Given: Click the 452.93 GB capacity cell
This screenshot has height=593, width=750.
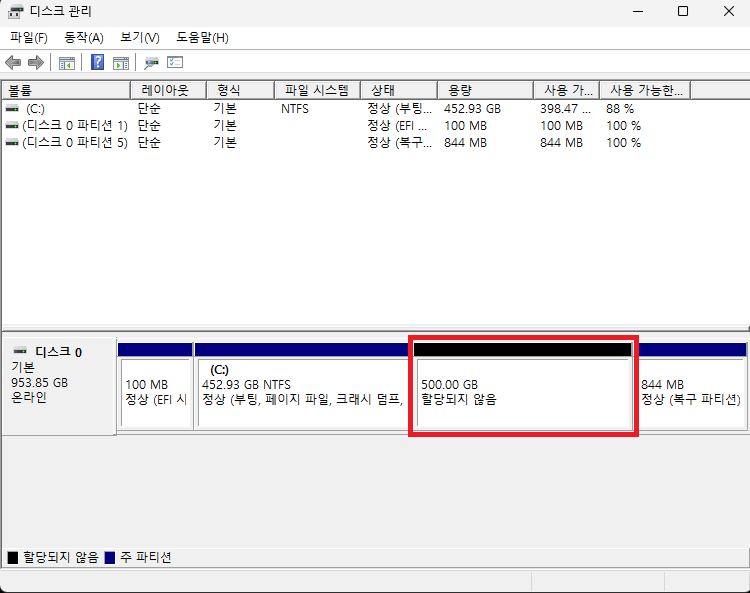Looking at the screenshot, I should point(472,109).
